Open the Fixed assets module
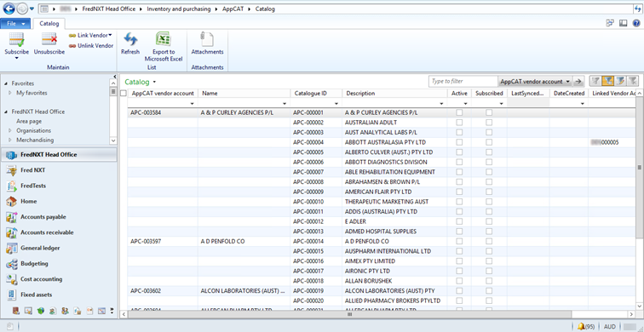644x332 pixels. click(x=58, y=295)
